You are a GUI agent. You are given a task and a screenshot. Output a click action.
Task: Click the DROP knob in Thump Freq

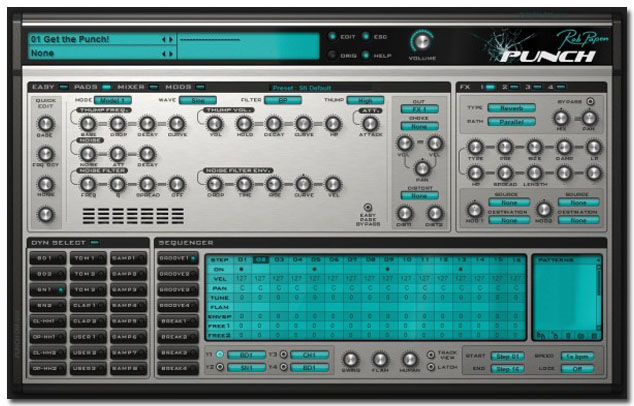118,124
